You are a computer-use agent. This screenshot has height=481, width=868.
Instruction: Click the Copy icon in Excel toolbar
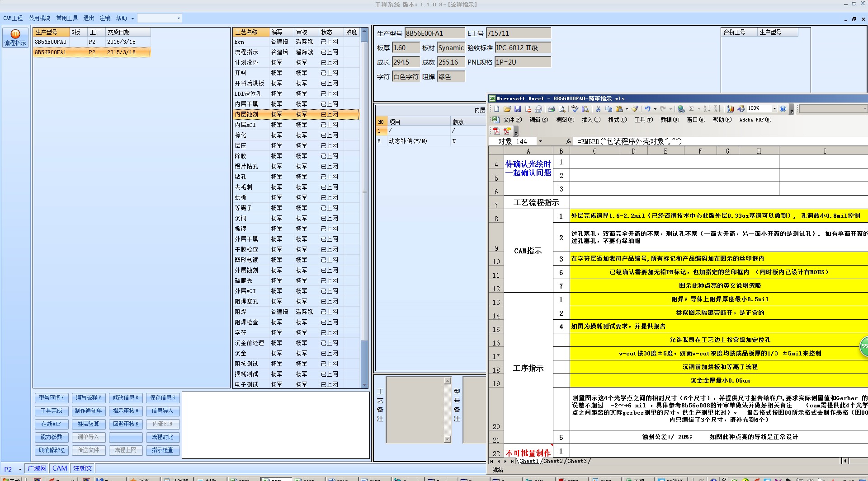[609, 109]
